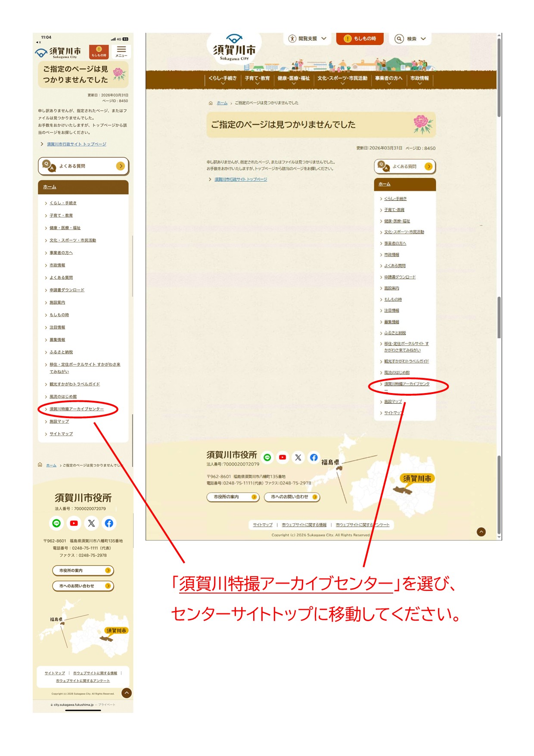
Task: Click the YouTube icon beside desktop 須賀川市役所
Action: pyautogui.click(x=283, y=457)
